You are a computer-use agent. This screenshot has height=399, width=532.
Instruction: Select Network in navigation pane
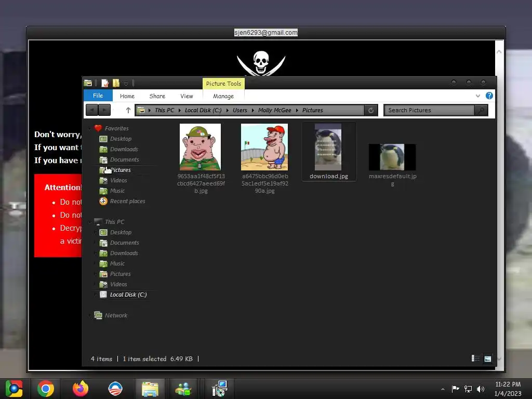(116, 315)
